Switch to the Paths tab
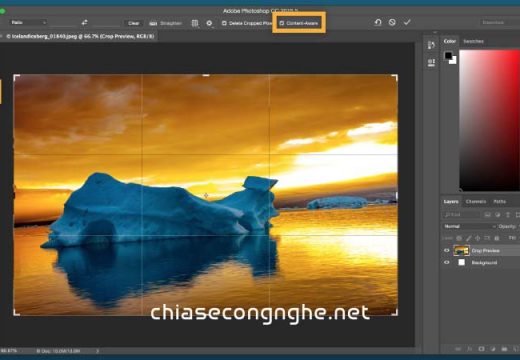This screenshot has height=360, width=520. [x=500, y=202]
